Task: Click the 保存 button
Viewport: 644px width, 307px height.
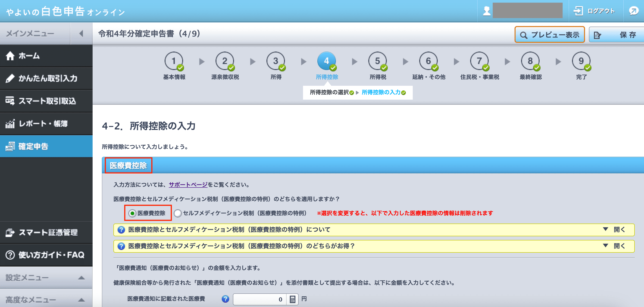Action: [616, 35]
